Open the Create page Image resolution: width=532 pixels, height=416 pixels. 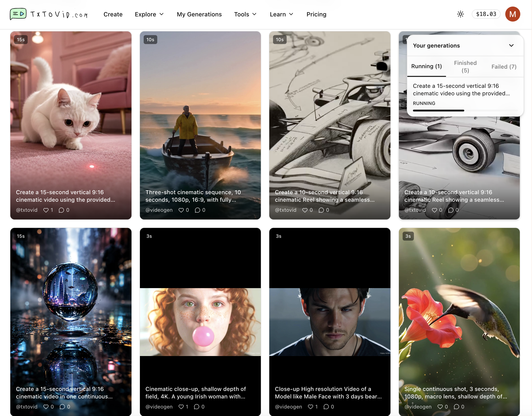coord(113,14)
